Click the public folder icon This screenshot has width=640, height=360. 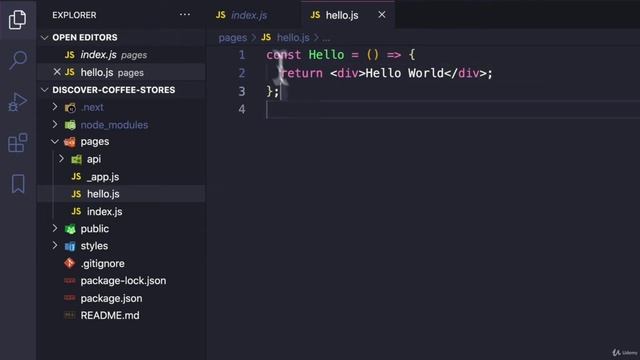[x=70, y=229]
